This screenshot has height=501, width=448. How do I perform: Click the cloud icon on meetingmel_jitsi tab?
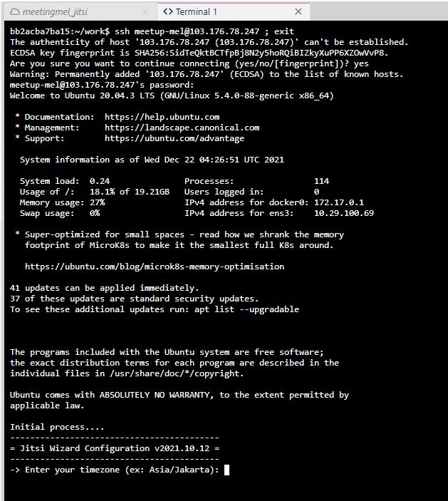coord(14,12)
